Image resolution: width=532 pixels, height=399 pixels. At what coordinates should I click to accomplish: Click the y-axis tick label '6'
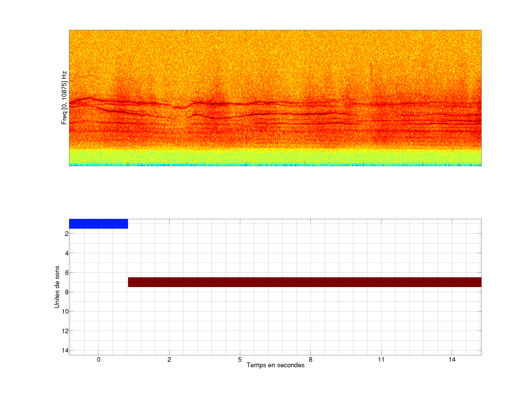tap(67, 273)
